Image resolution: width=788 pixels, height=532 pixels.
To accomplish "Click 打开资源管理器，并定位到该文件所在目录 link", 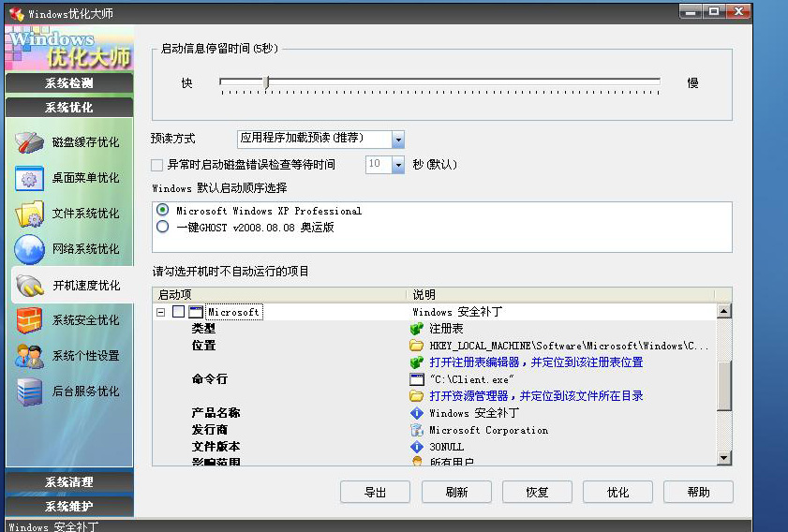I will 536,396.
